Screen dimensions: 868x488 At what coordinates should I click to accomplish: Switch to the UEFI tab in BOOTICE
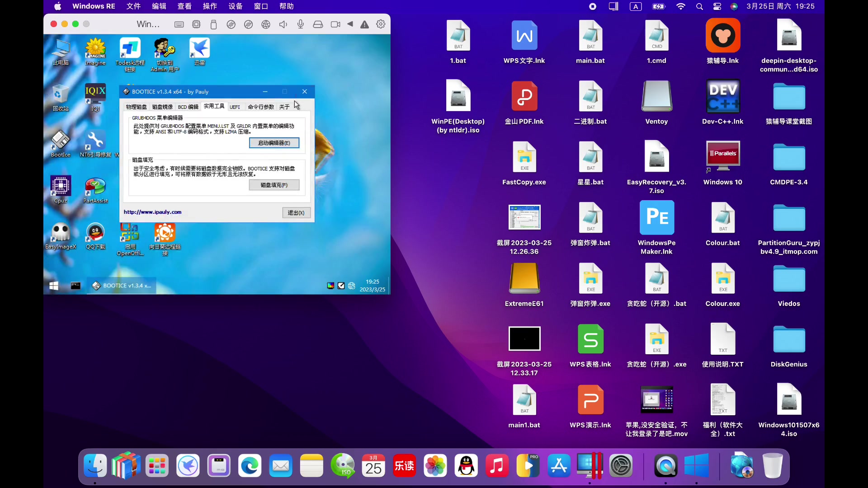point(235,107)
